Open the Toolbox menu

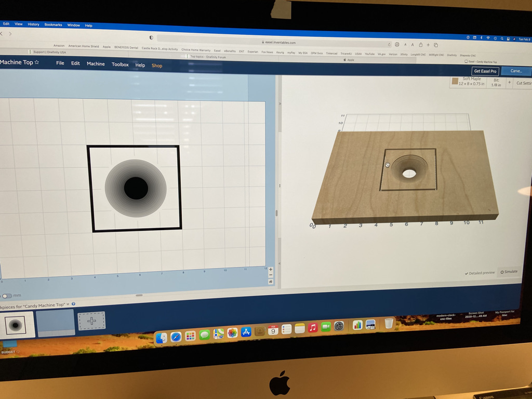120,64
